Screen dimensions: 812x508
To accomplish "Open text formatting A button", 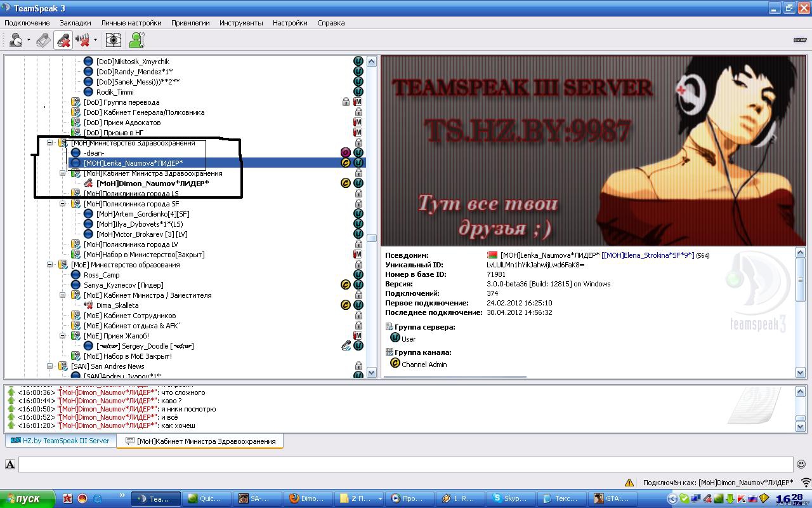I will 10,464.
